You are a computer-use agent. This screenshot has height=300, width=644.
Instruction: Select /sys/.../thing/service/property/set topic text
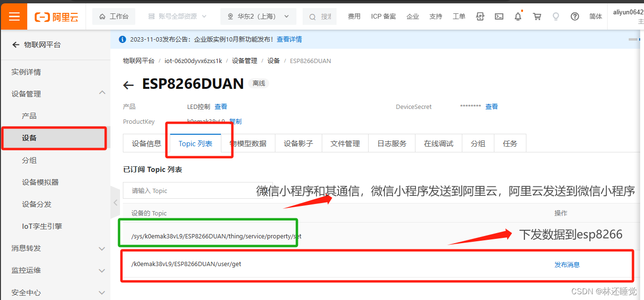pyautogui.click(x=216, y=236)
